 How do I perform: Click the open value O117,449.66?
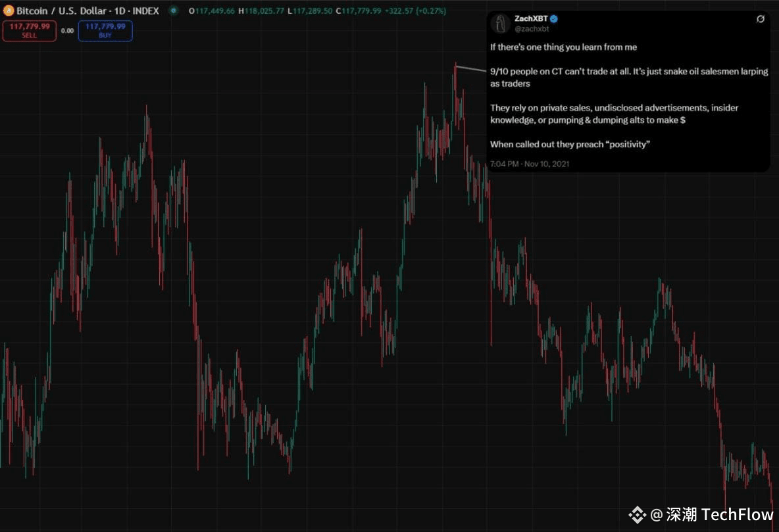tap(212, 11)
